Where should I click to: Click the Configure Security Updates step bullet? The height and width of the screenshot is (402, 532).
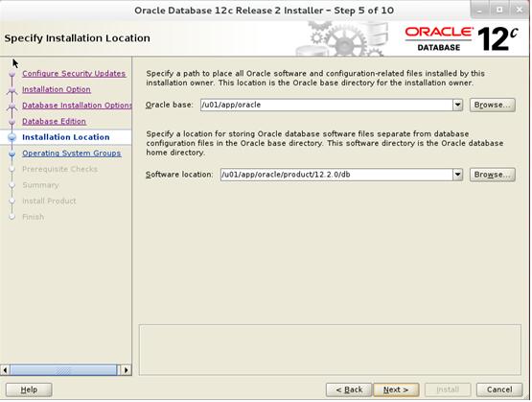[12, 74]
